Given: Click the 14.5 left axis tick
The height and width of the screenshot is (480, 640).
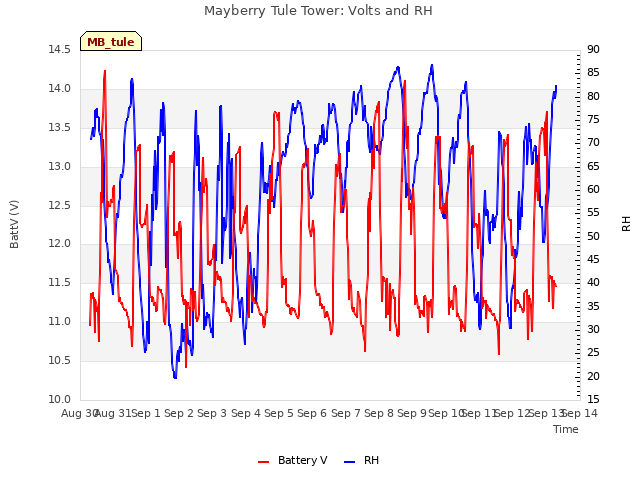Looking at the screenshot, I should tap(59, 49).
